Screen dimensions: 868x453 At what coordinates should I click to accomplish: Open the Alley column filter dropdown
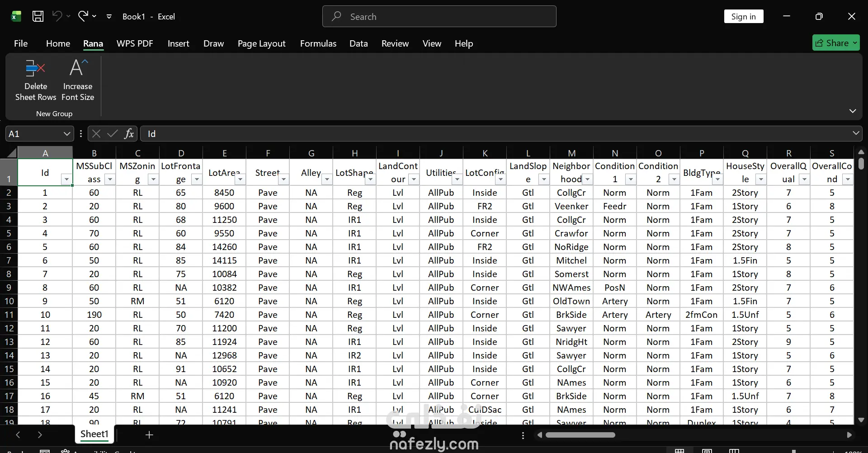tap(327, 179)
